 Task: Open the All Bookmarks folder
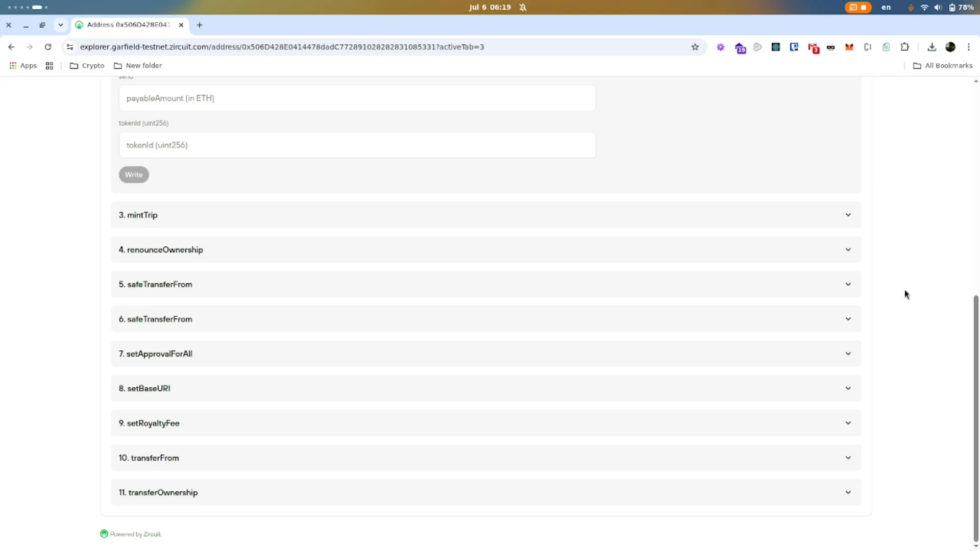coord(943,66)
